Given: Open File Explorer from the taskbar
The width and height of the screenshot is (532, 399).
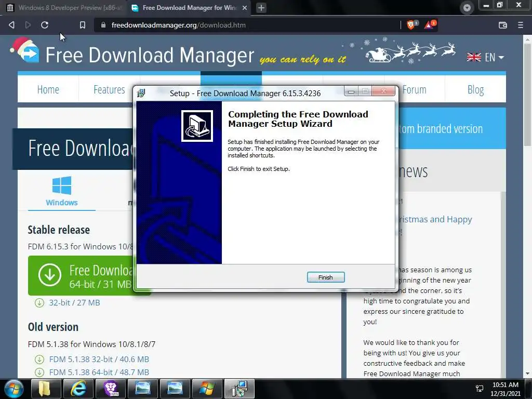Looking at the screenshot, I should (46, 389).
